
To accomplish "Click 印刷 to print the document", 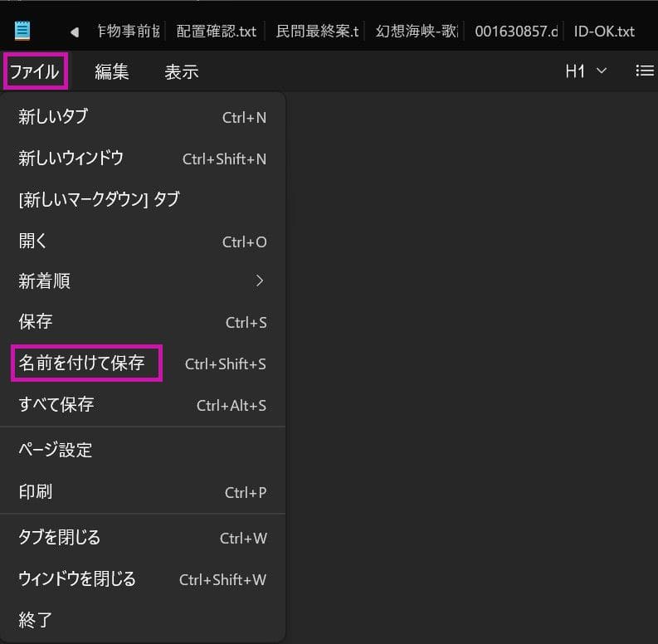I will [143, 491].
